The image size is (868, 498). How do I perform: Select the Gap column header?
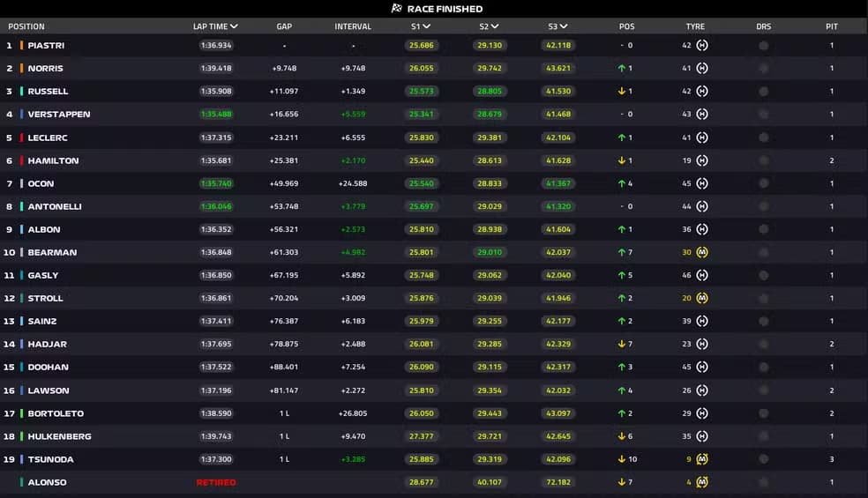tap(284, 26)
